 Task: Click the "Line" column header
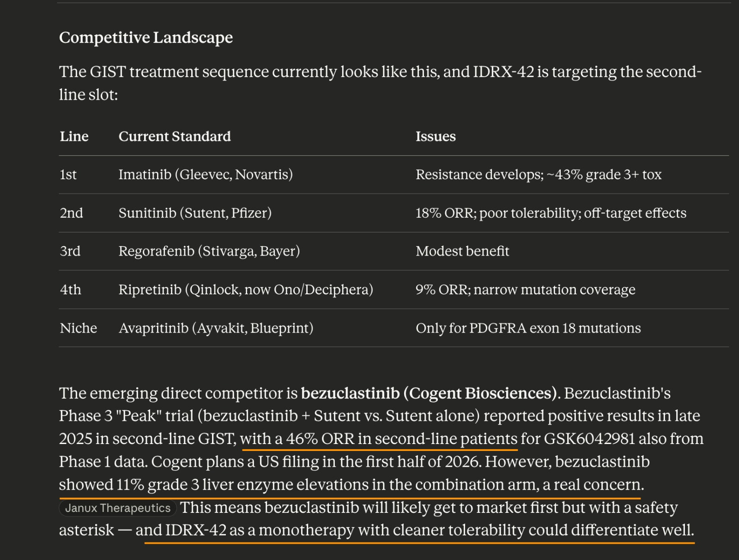[x=74, y=136]
